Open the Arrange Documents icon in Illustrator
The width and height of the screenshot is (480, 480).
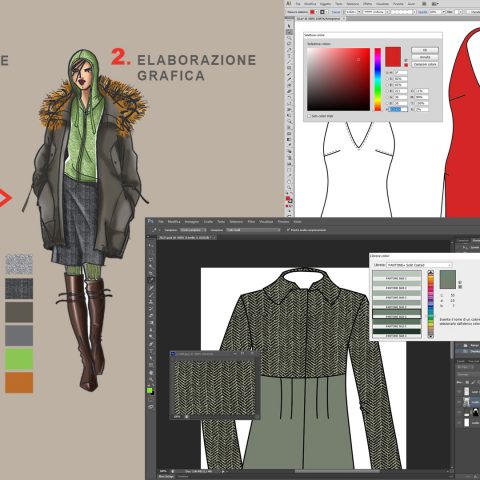[435, 4]
